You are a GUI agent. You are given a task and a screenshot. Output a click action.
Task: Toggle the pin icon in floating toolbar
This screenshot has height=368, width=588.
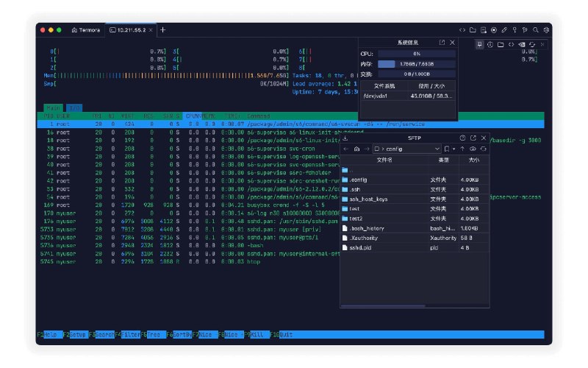480,45
